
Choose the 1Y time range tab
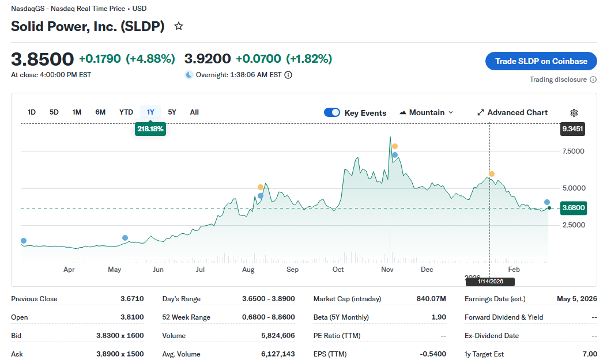point(150,112)
